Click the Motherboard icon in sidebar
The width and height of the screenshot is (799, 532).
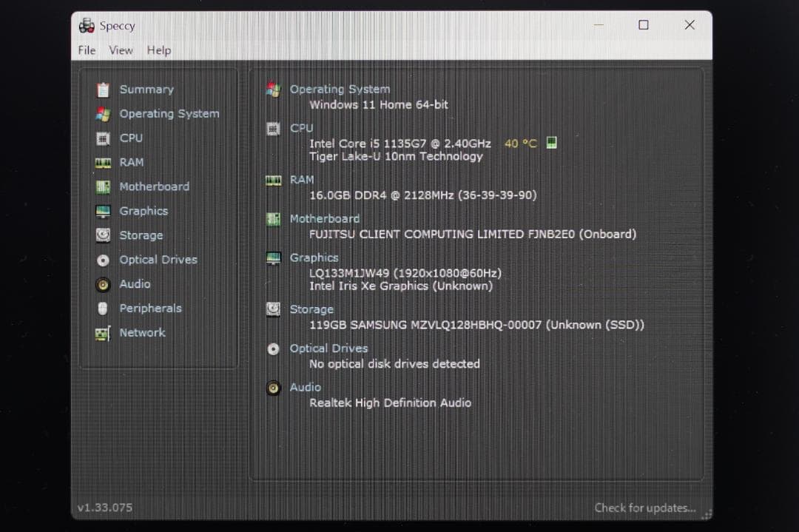pyautogui.click(x=103, y=186)
